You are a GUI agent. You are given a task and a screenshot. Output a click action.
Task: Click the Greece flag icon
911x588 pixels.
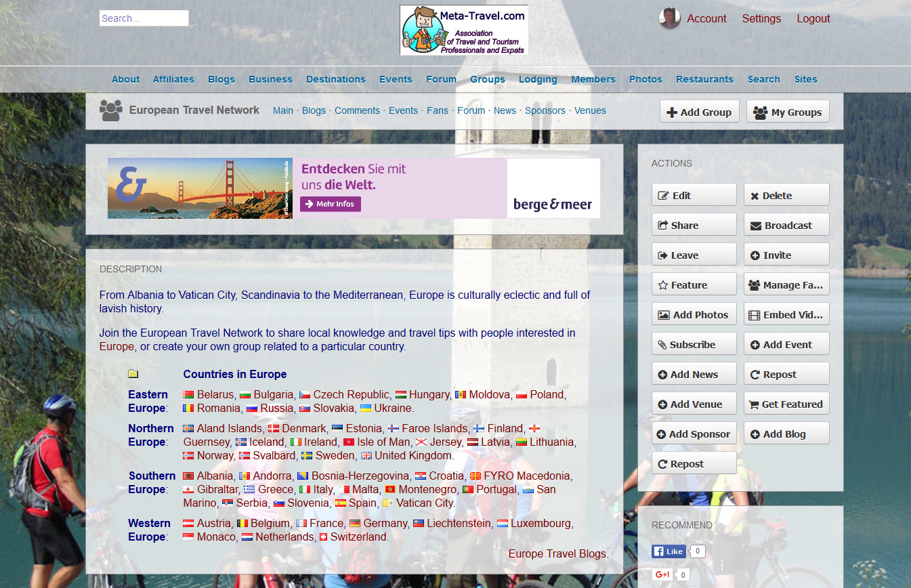pyautogui.click(x=250, y=490)
